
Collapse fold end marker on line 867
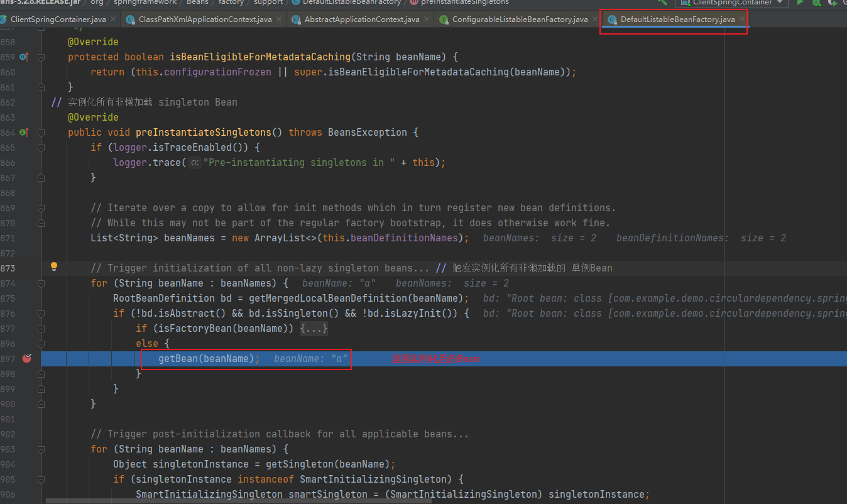41,178
